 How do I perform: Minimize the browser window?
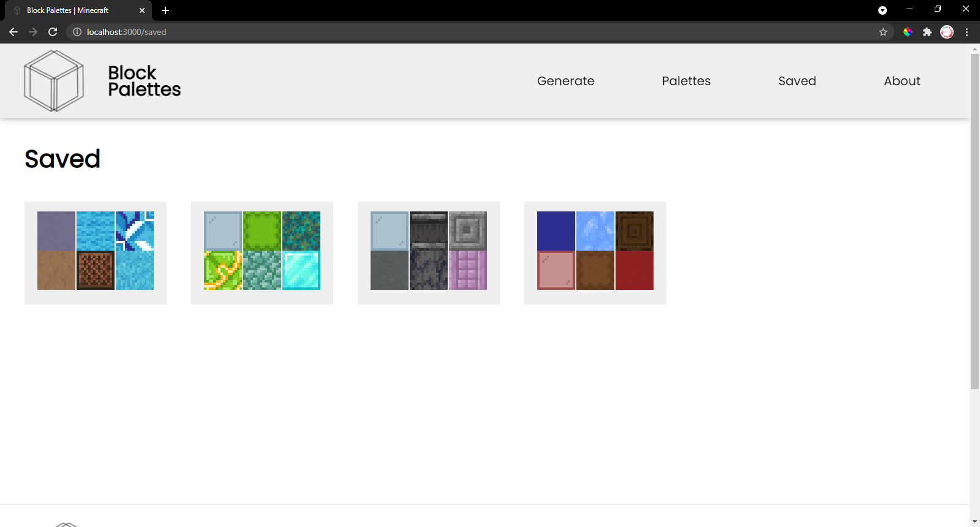[x=910, y=9]
